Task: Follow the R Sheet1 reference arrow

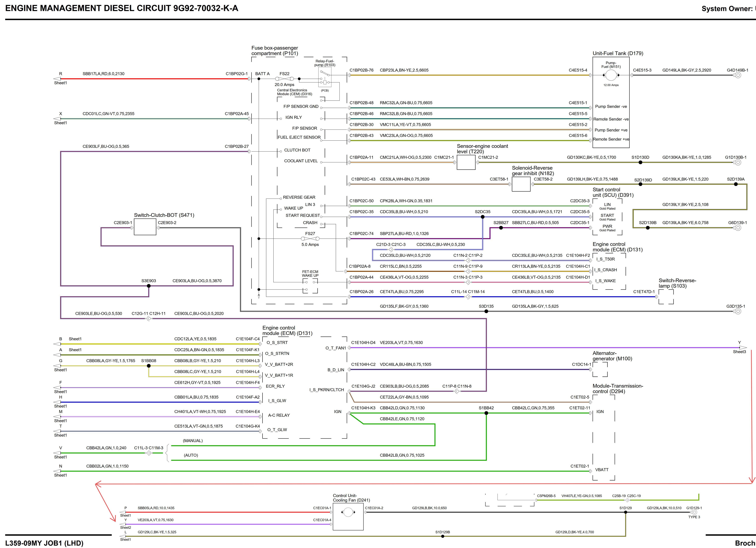Action: tap(58, 79)
